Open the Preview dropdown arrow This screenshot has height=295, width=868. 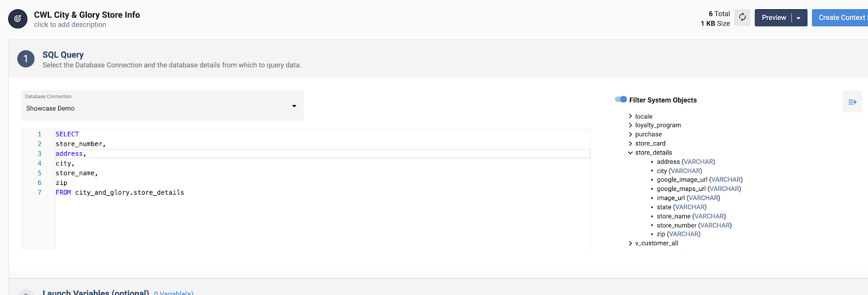click(x=799, y=18)
